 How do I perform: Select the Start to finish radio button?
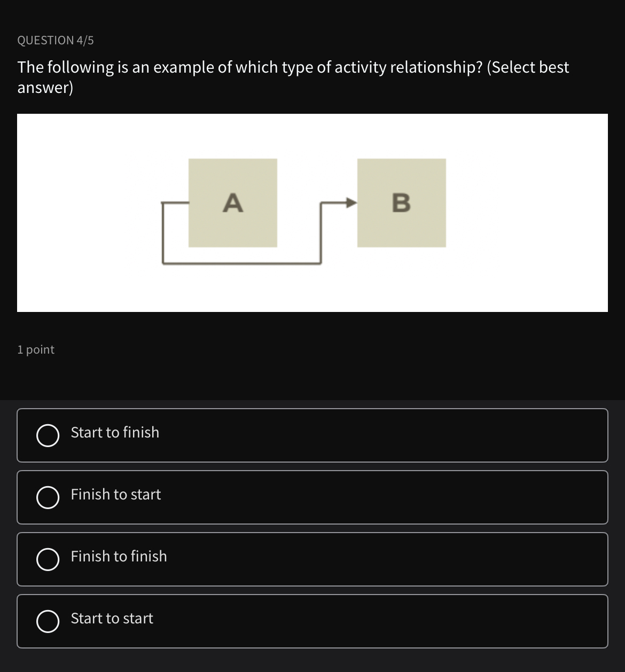(48, 435)
